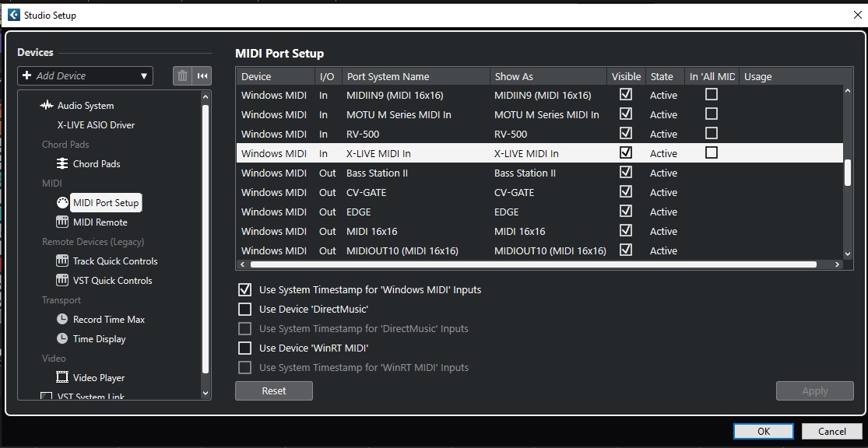Toggle Visible for Bass Station II
Image resolution: width=868 pixels, height=448 pixels.
[x=626, y=172]
